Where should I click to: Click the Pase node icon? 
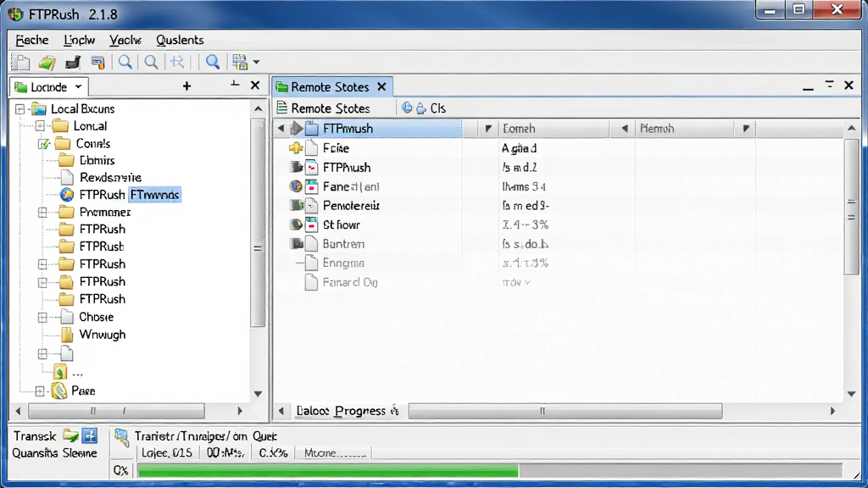(59, 391)
